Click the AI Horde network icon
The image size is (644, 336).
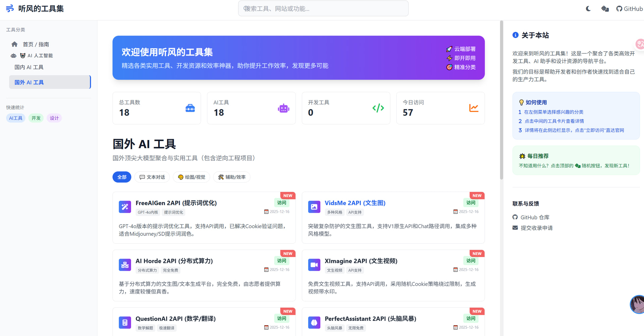coord(125,265)
